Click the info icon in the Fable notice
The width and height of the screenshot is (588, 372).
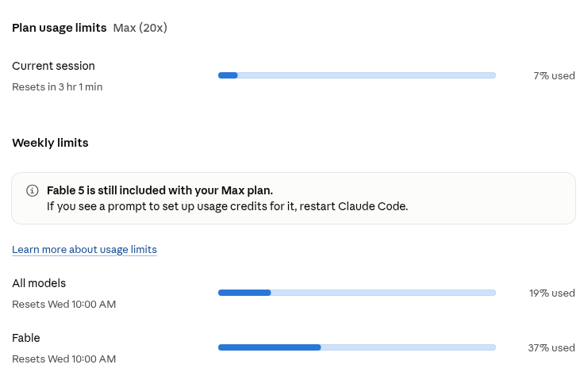coord(33,190)
